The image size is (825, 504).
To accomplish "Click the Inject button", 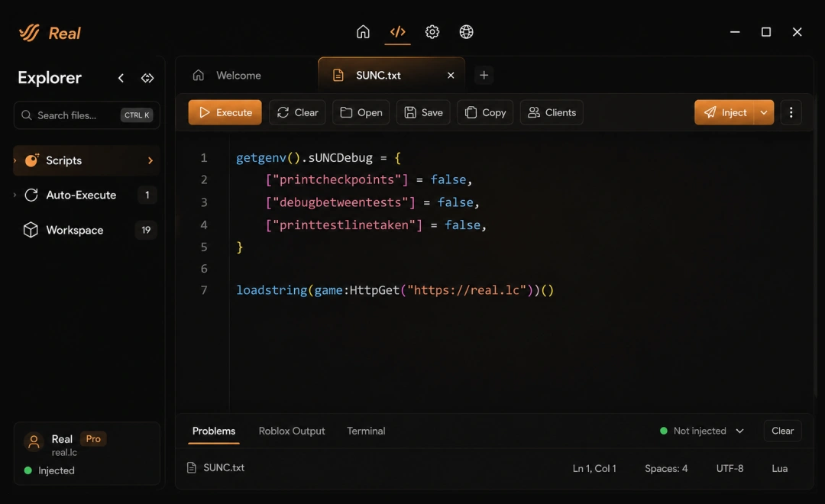I will 724,112.
